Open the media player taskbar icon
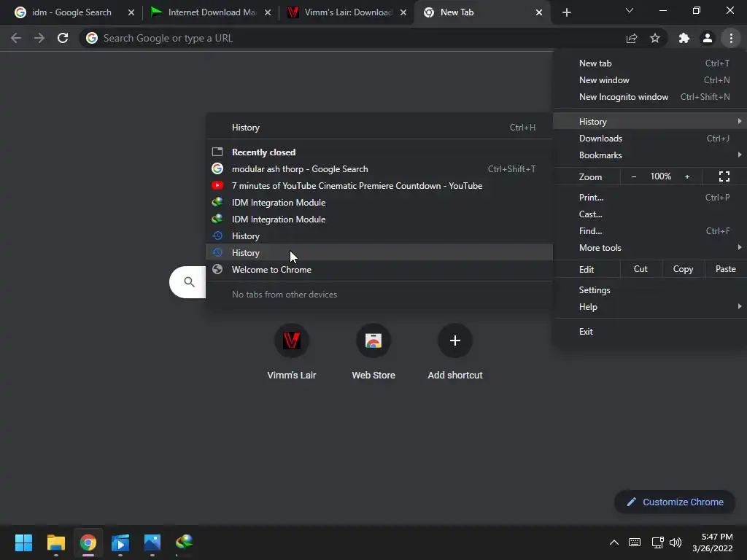The width and height of the screenshot is (747, 560). (x=120, y=542)
